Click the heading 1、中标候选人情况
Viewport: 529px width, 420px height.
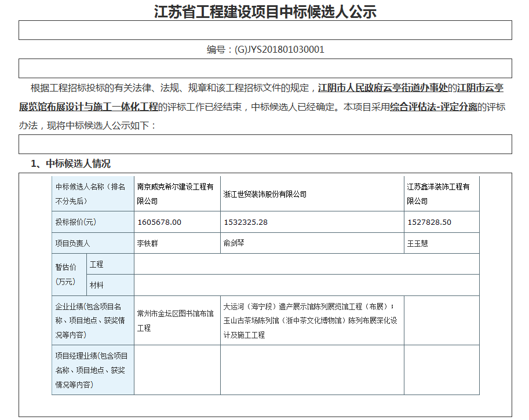pyautogui.click(x=70, y=163)
